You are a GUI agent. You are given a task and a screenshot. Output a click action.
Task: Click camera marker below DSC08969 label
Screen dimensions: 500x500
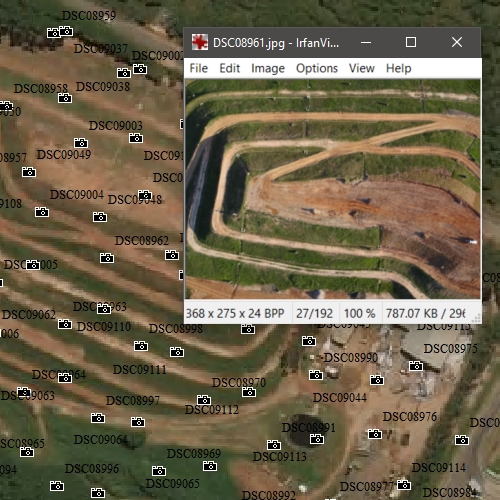pyautogui.click(x=210, y=466)
